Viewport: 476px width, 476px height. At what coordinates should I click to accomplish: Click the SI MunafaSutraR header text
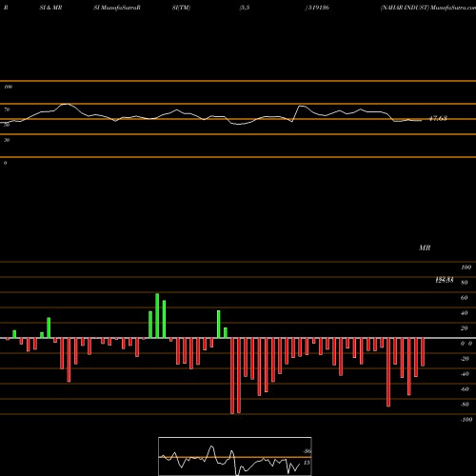[117, 8]
